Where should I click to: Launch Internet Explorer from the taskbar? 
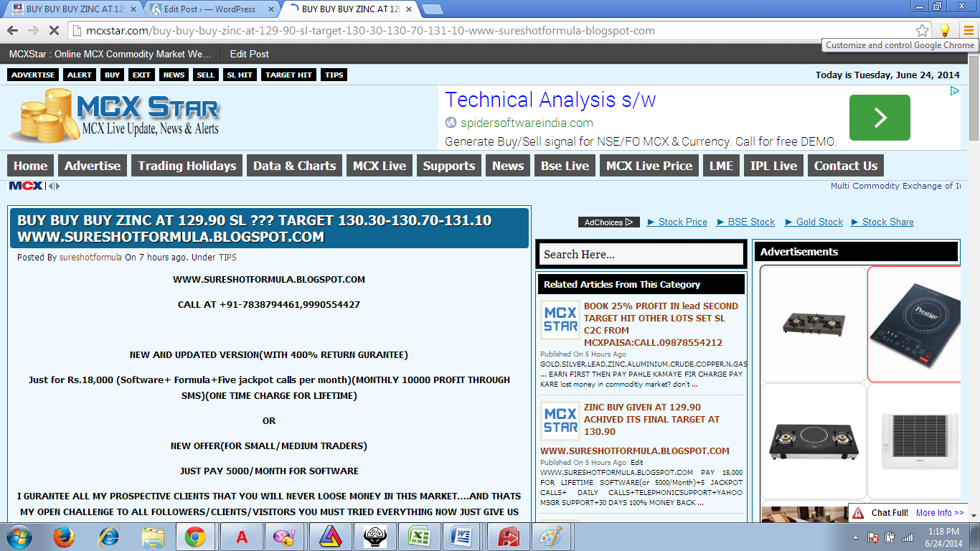click(109, 537)
